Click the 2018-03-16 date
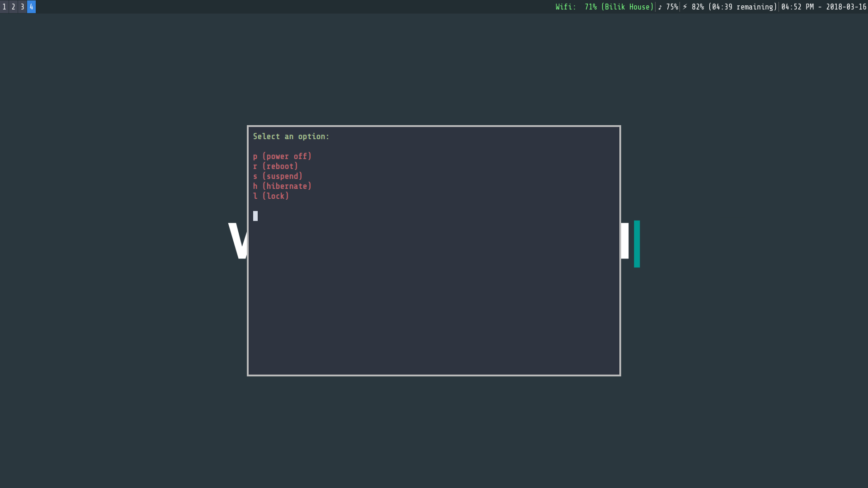The image size is (868, 488). click(x=846, y=7)
